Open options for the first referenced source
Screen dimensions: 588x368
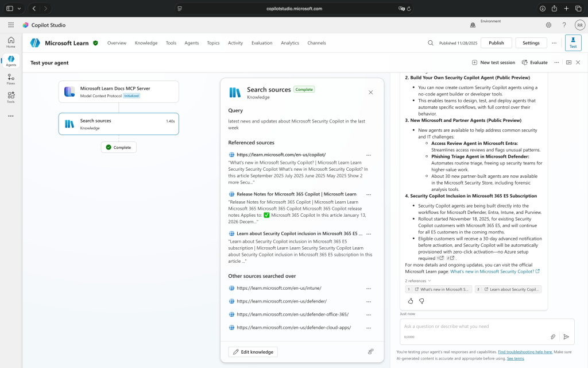pyautogui.click(x=369, y=155)
